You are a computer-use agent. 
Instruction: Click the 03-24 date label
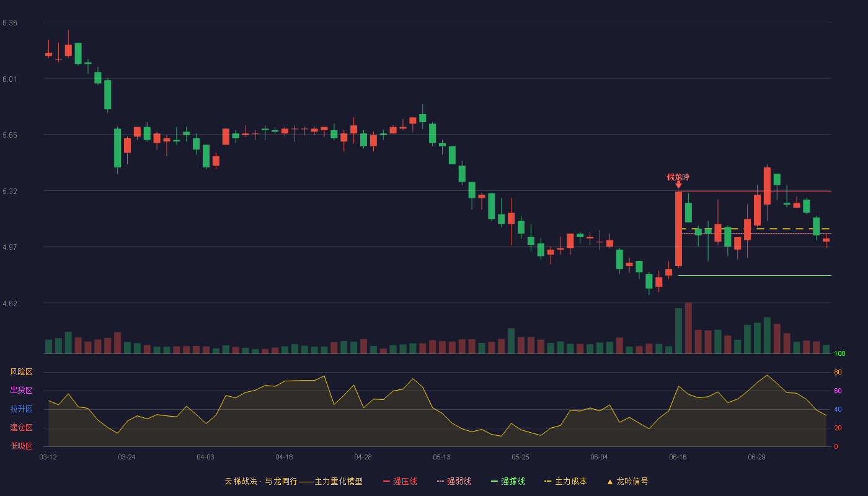pos(126,457)
